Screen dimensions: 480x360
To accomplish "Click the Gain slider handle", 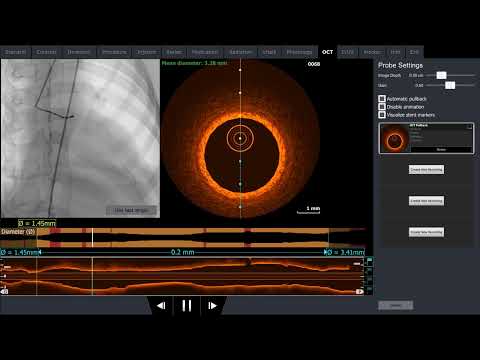I will point(450,85).
